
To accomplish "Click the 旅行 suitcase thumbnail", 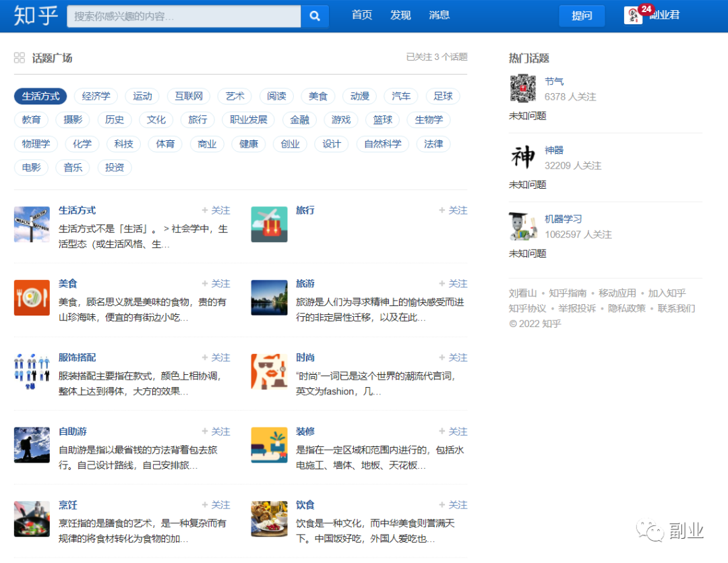I will pyautogui.click(x=269, y=223).
